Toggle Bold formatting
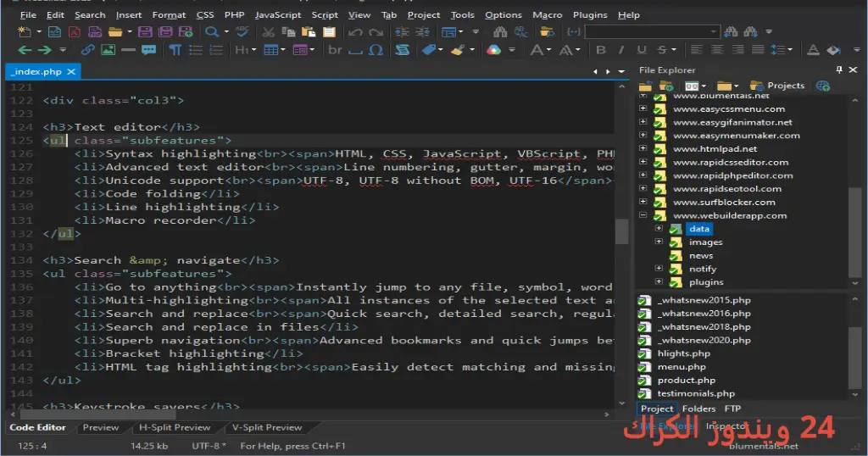Image resolution: width=868 pixels, height=456 pixels. pos(601,50)
